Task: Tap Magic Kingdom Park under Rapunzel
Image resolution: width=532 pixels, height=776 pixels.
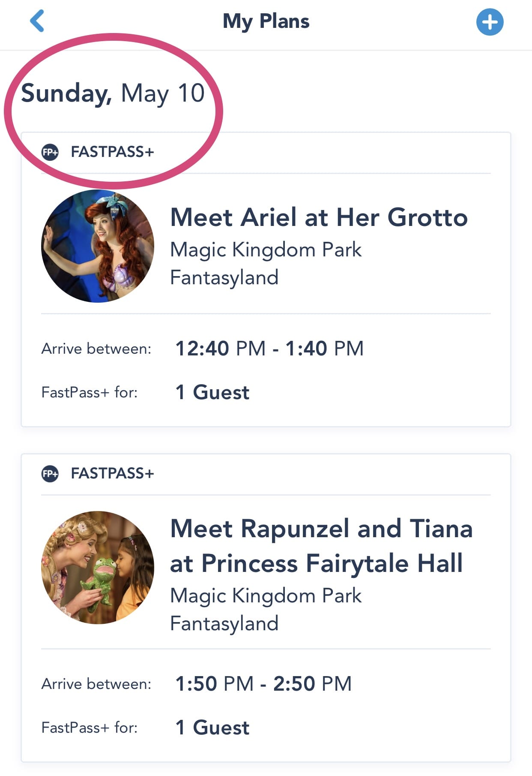Action: 266,596
